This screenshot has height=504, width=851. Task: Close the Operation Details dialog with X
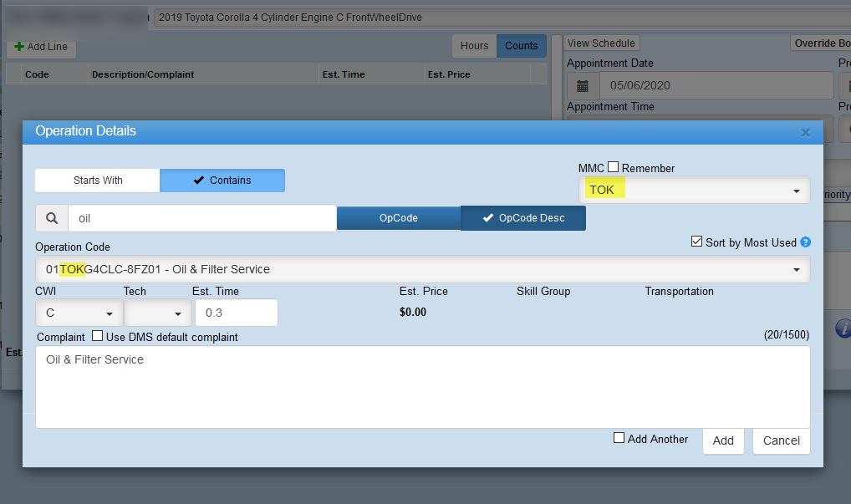click(805, 132)
